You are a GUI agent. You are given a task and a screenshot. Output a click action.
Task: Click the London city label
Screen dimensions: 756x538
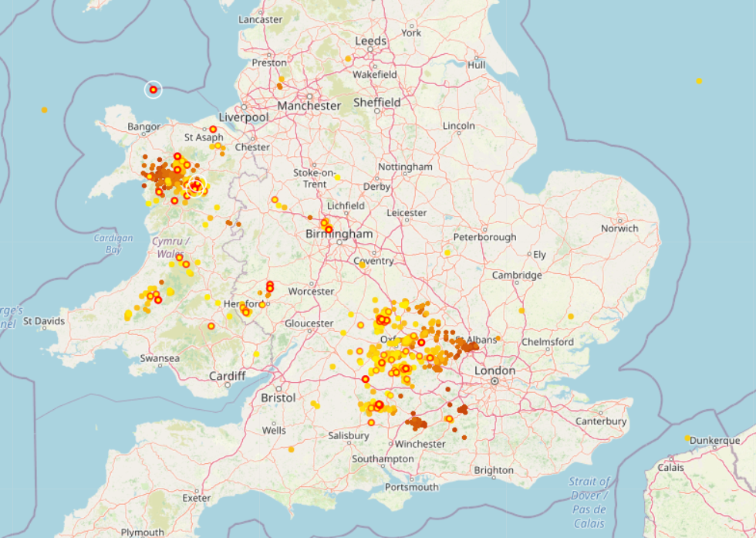[494, 371]
